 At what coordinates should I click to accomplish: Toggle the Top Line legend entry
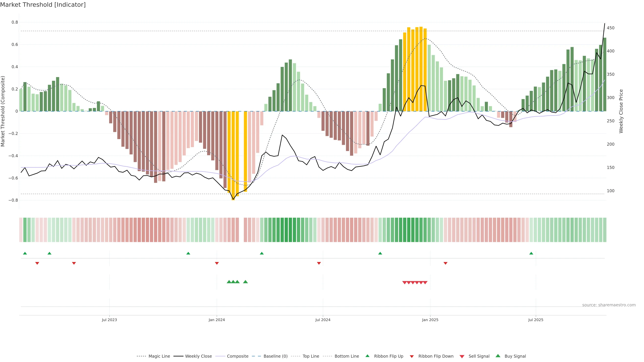311,356
